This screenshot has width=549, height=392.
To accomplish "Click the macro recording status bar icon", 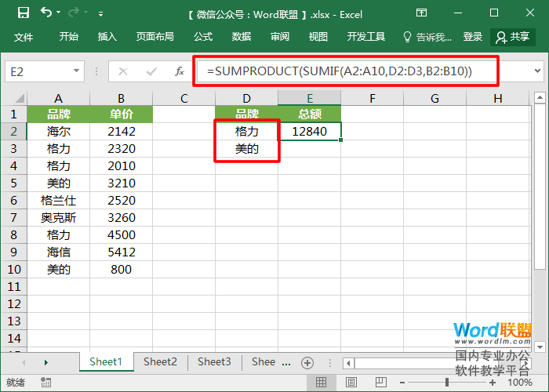I will [45, 383].
